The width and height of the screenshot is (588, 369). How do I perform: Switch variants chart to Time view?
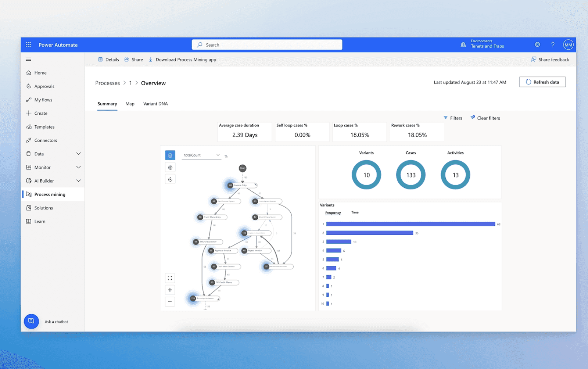[355, 212]
